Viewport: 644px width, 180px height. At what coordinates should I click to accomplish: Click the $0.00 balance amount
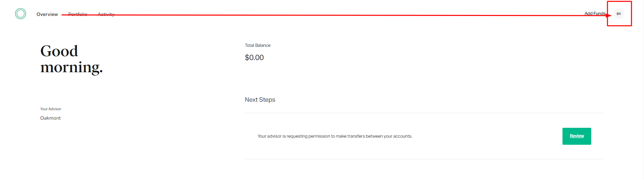tap(254, 58)
